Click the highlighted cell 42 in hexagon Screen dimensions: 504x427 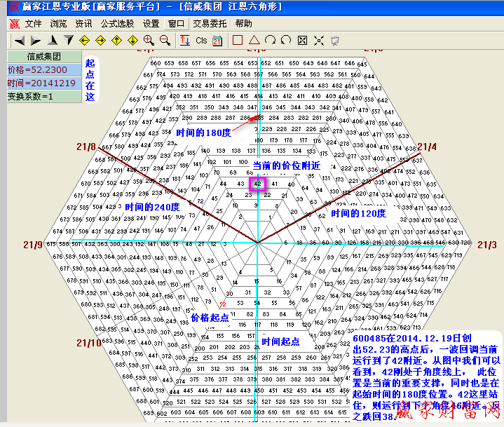258,184
